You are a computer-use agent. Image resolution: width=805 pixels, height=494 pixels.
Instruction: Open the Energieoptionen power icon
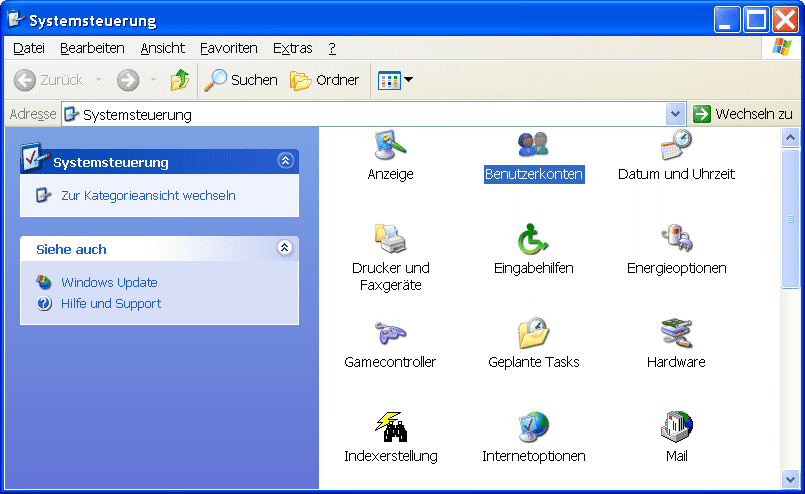[676, 238]
